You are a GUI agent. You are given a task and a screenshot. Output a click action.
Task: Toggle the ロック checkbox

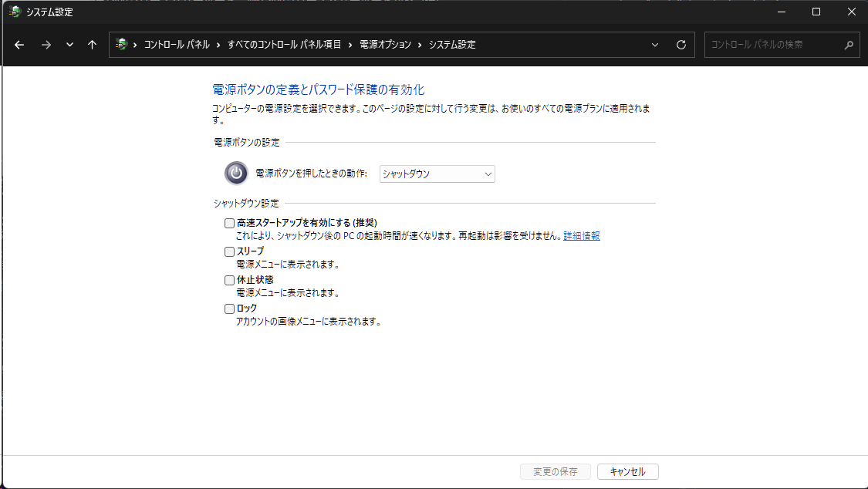pos(229,309)
